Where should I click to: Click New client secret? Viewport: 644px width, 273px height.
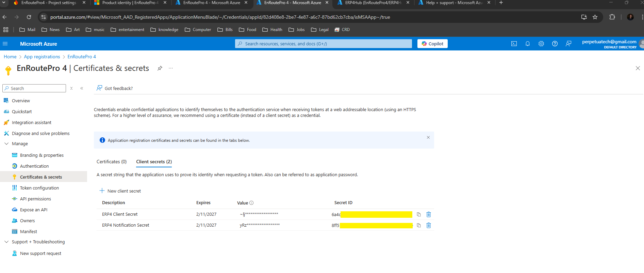[120, 191]
